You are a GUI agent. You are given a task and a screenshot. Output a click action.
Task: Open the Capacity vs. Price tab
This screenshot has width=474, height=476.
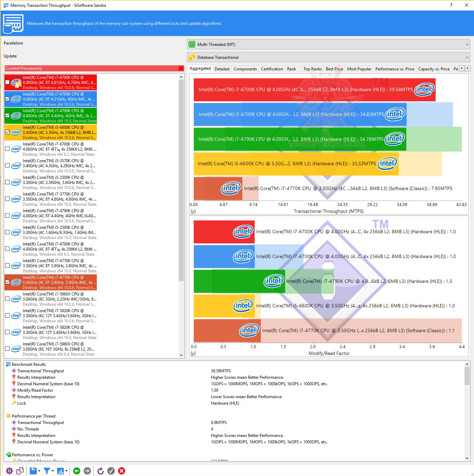click(x=434, y=69)
